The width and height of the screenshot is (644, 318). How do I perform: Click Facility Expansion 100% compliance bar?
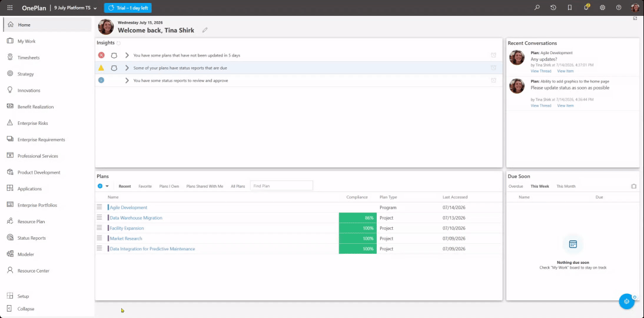(x=358, y=228)
